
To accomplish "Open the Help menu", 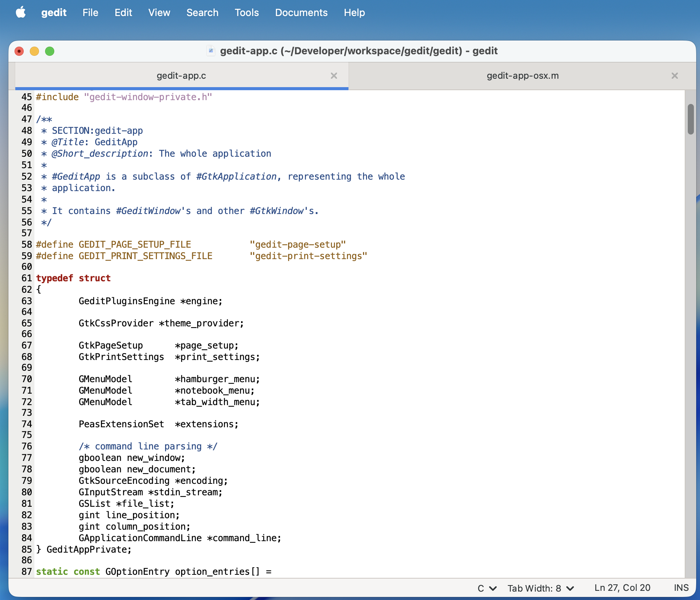I will (x=355, y=13).
